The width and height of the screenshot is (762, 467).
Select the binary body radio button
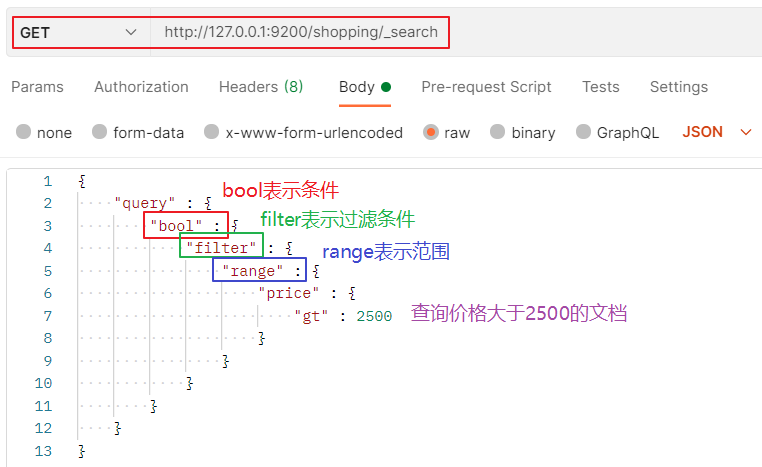[x=498, y=132]
